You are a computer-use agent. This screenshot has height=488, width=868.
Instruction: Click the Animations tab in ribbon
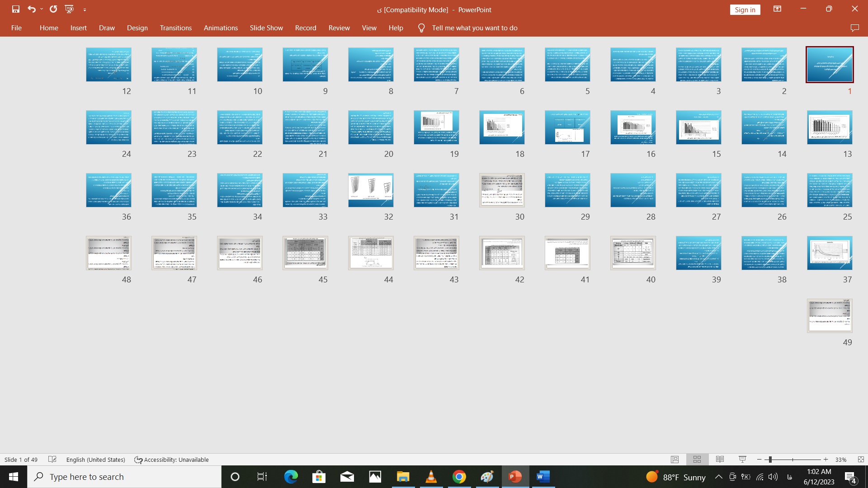coord(221,28)
